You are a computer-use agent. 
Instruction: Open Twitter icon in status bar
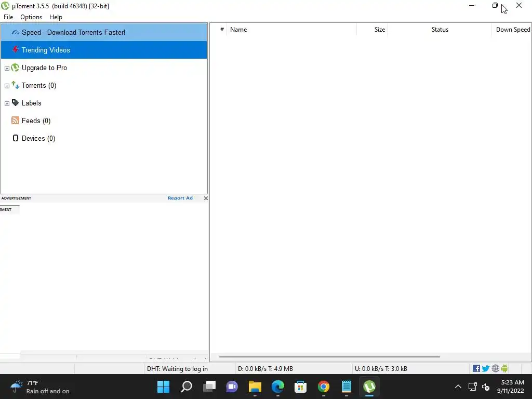(486, 368)
